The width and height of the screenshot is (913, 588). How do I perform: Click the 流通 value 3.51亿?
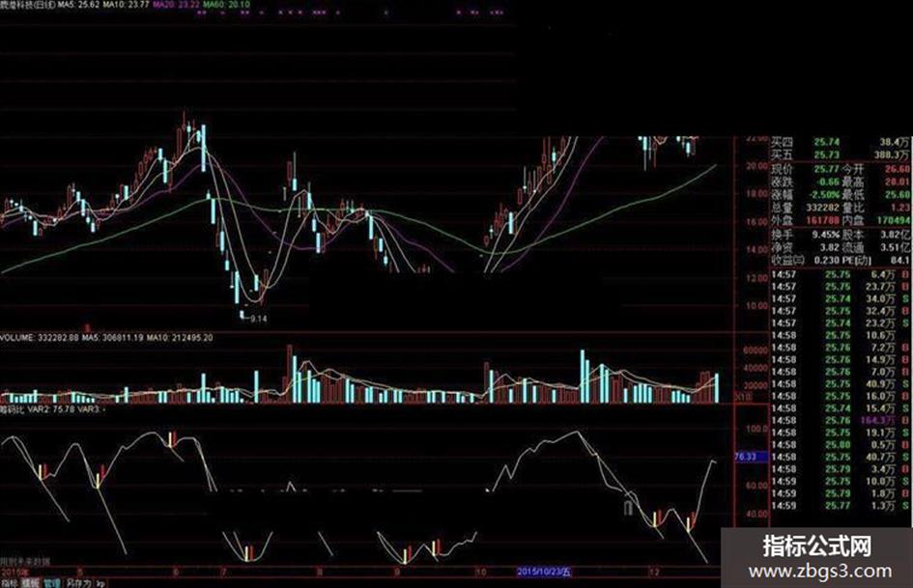895,247
